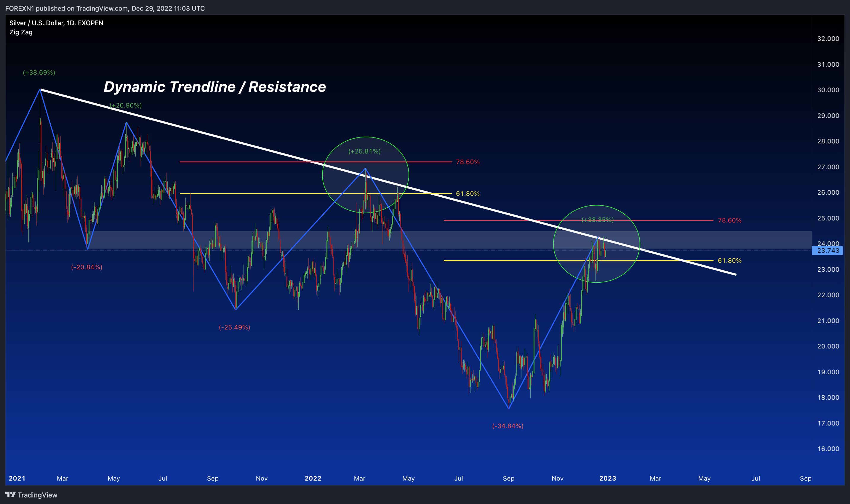850x504 pixels.
Task: Click the 'FOREXN1 published on TradingView.com' header text
Action: pos(67,8)
